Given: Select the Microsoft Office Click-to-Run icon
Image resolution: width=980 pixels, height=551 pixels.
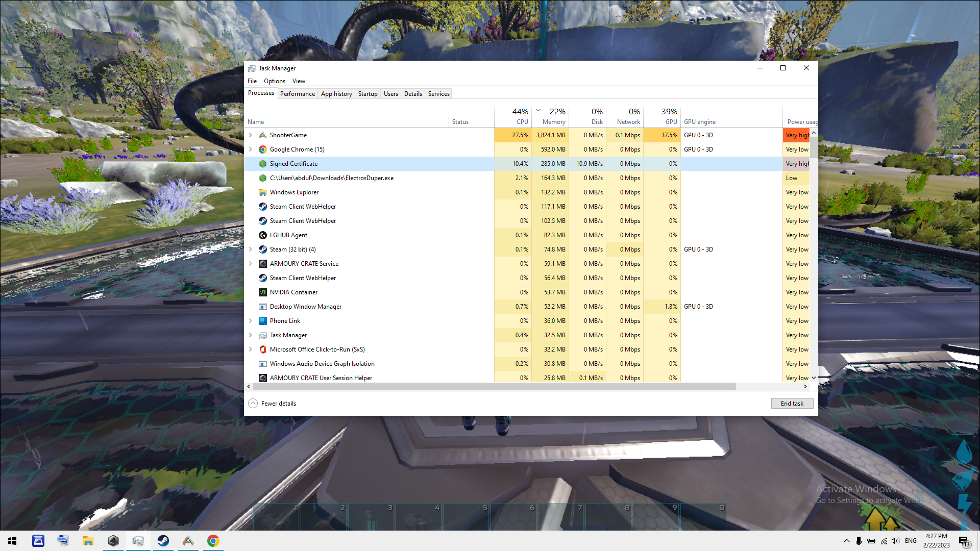Looking at the screenshot, I should tap(262, 349).
